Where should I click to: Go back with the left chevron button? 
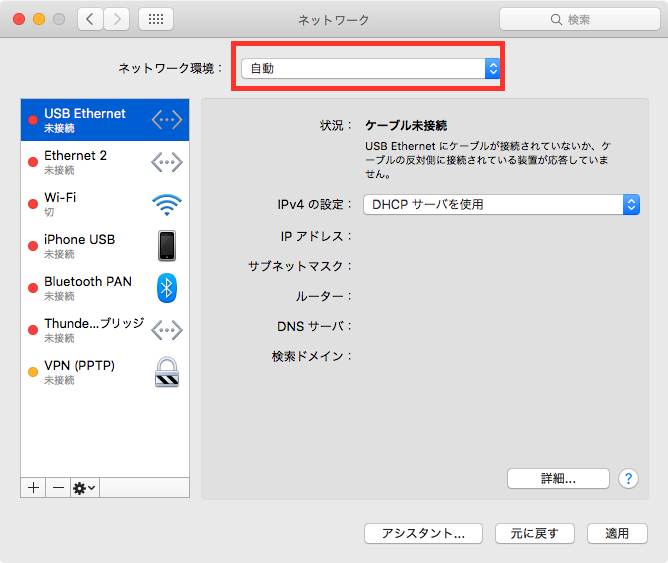[90, 19]
